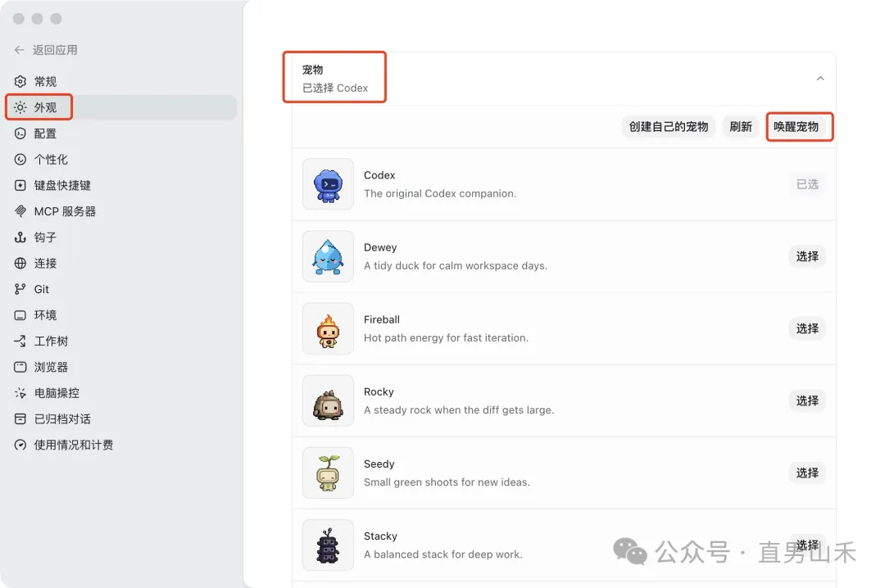
Task: Open the Git settings page
Action: coord(121,289)
